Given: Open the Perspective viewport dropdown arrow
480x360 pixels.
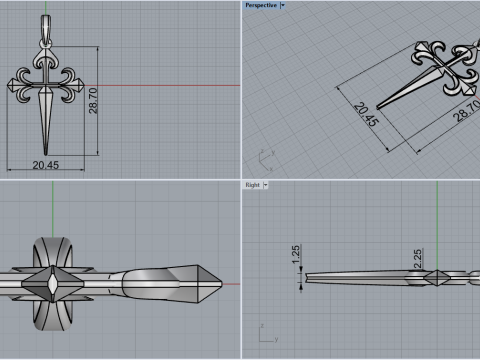Looking at the screenshot, I should (283, 5).
